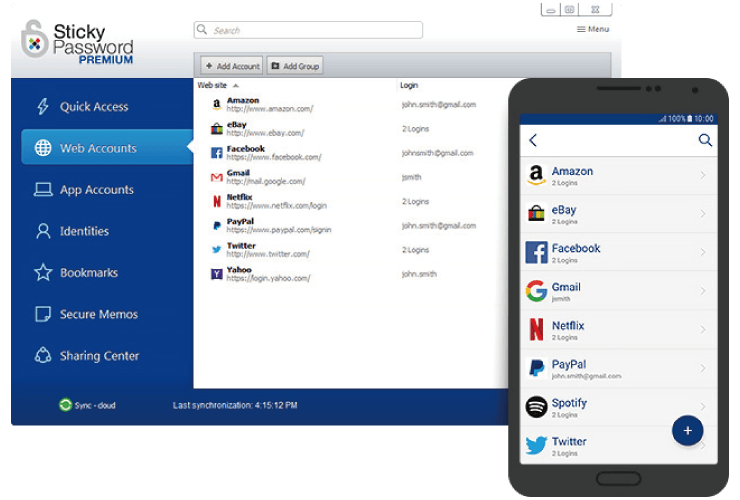The width and height of the screenshot is (740, 500).
Task: Click the Netflix favicon in desktop list
Action: (x=217, y=202)
